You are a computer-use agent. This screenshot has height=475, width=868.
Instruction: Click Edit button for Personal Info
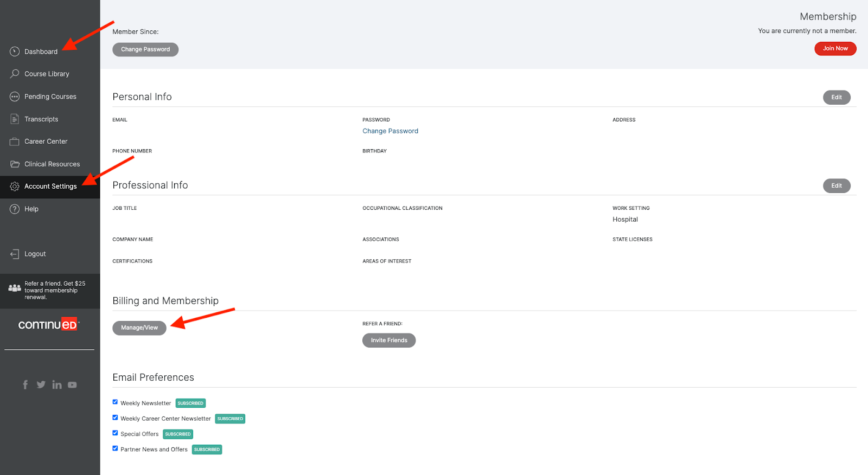(x=836, y=98)
